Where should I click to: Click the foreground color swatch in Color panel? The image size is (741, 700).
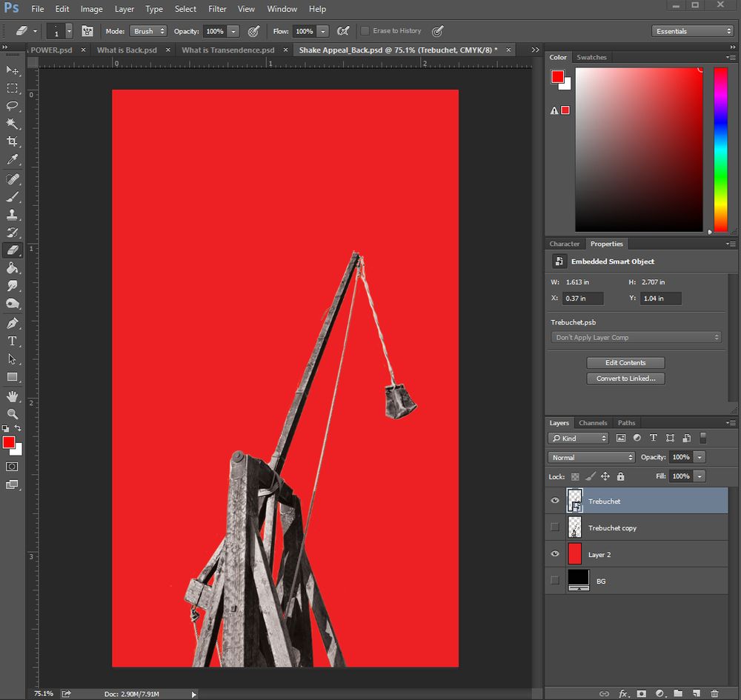coord(557,76)
